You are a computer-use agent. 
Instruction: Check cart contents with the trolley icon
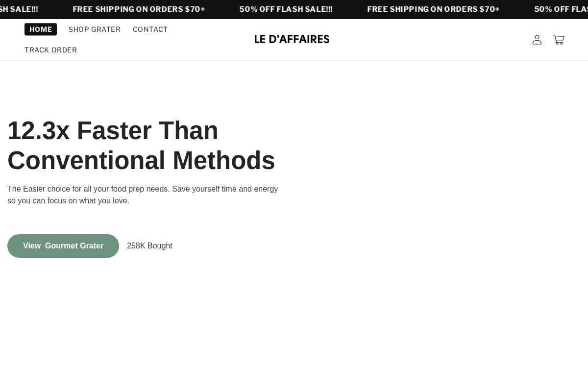(x=559, y=40)
